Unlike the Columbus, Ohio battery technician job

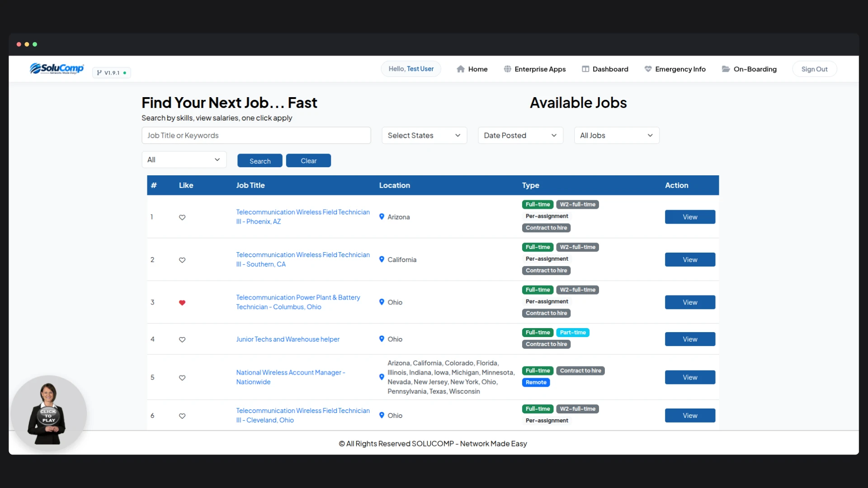[182, 303]
